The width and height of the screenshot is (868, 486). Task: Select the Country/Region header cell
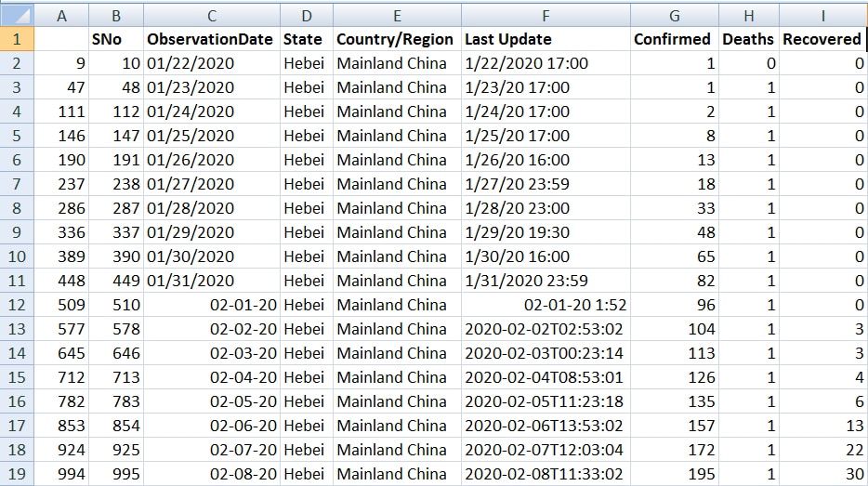395,39
